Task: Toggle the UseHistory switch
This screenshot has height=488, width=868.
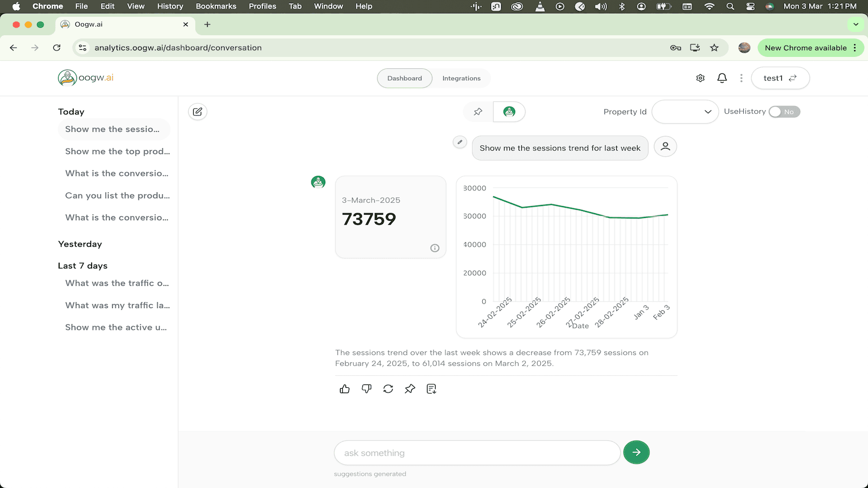Action: 784,112
